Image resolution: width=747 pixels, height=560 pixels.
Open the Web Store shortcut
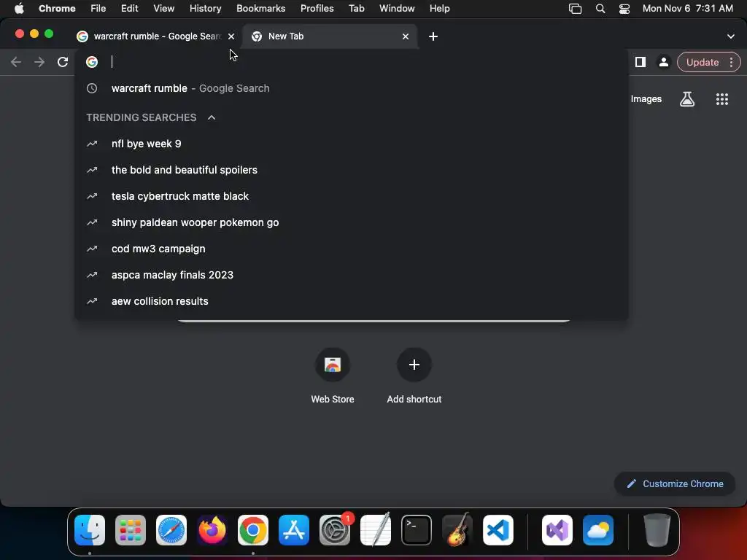[x=333, y=365]
